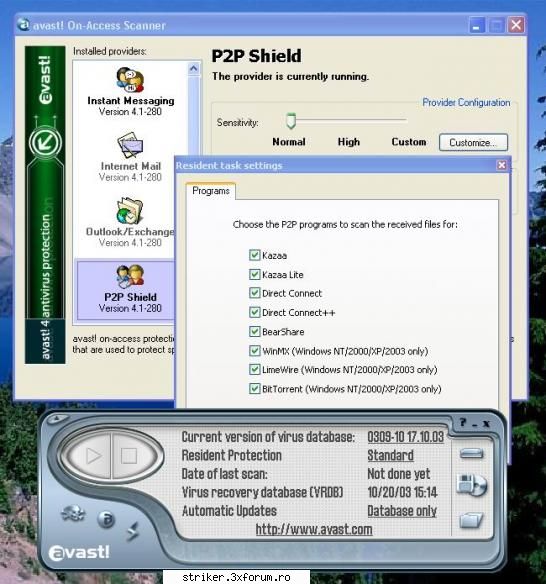Switch to the Programs tab
546x584 pixels.
tap(211, 191)
